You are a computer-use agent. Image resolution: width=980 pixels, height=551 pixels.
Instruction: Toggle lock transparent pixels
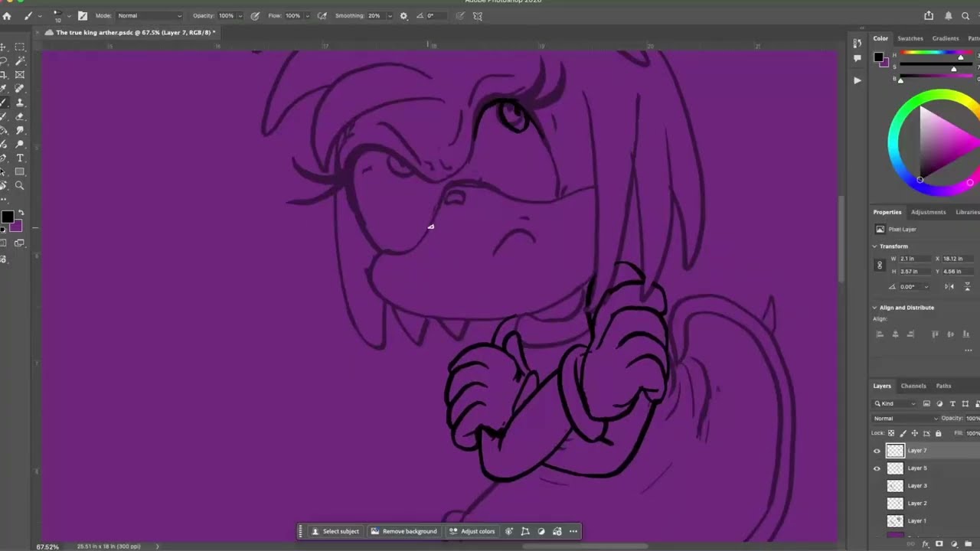point(891,433)
